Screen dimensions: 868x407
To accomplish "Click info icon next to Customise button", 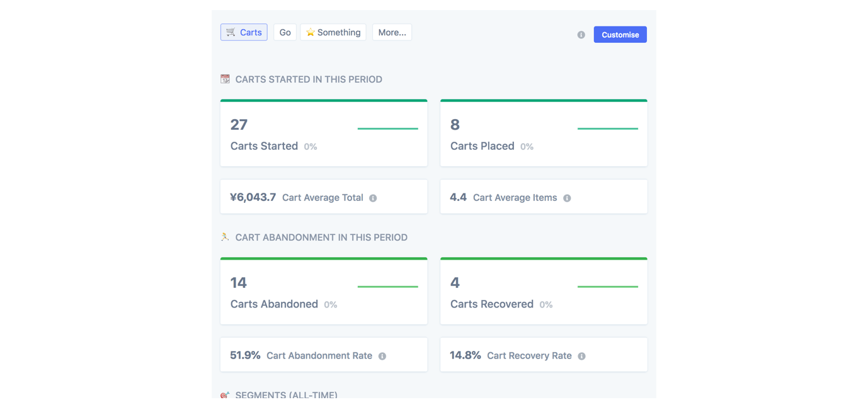I will [581, 35].
